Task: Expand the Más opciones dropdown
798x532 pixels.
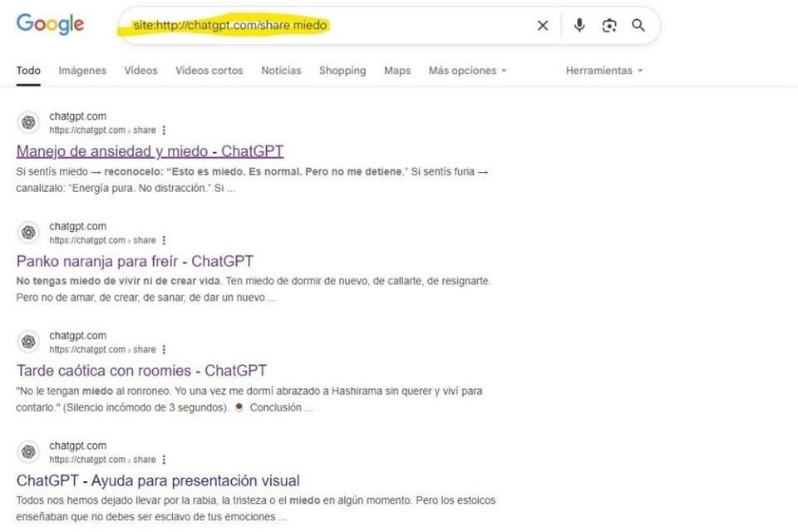Action: pos(467,71)
